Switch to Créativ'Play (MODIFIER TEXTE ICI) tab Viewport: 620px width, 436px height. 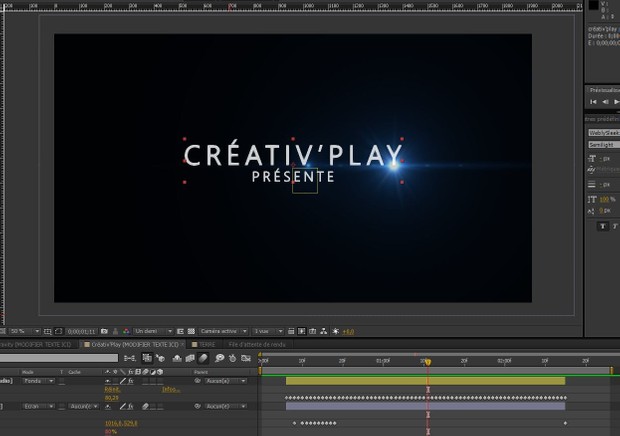point(135,345)
